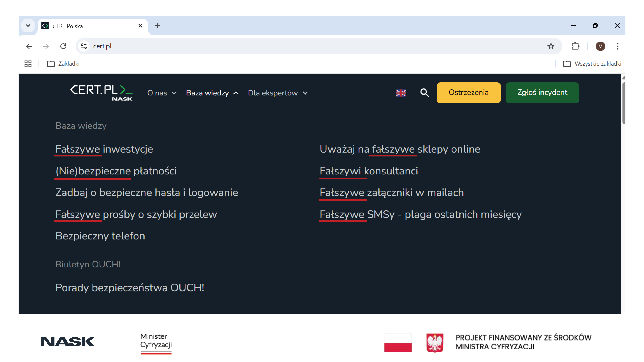Expand the O nas menu
644x362 pixels.
click(162, 93)
